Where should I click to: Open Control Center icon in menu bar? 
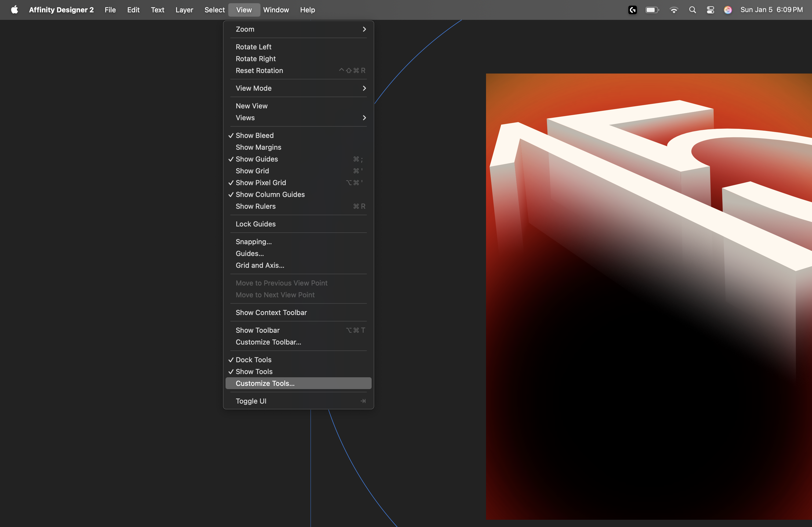point(710,10)
